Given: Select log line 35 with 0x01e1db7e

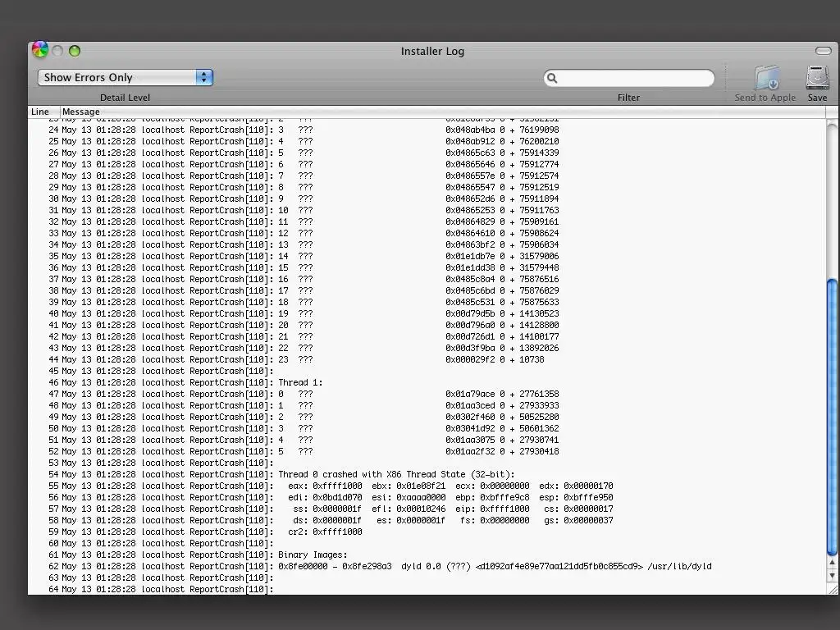Looking at the screenshot, I should 427,256.
